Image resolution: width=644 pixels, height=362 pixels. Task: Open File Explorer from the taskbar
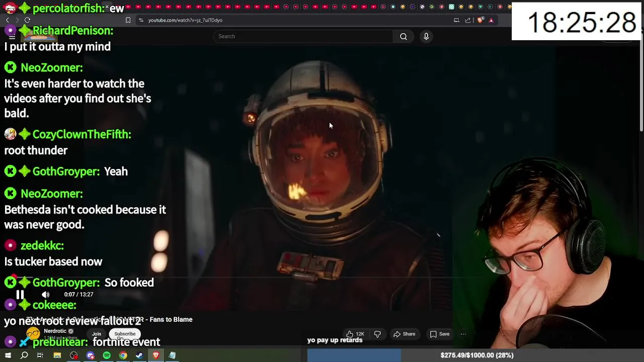57,355
